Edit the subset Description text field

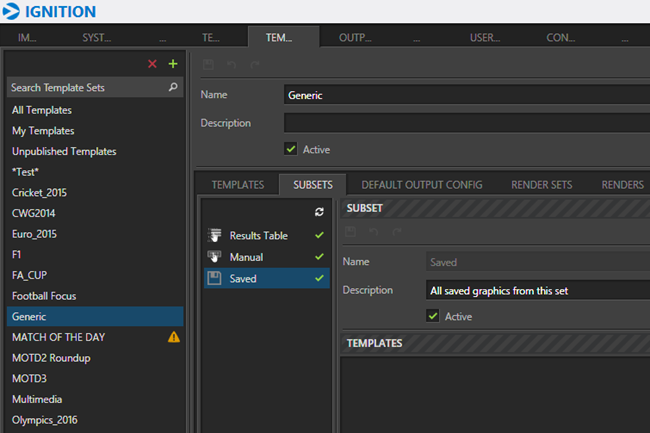pos(538,290)
